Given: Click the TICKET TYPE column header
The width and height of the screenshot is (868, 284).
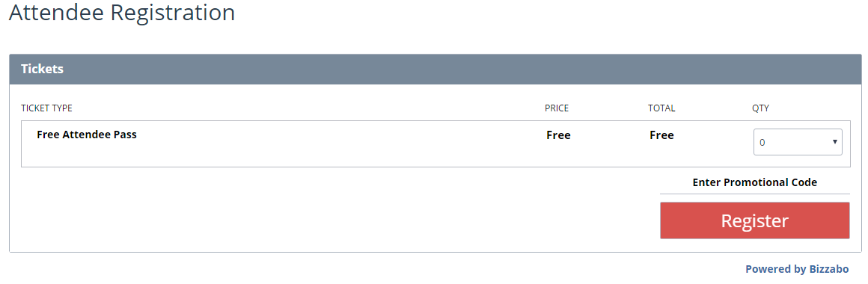Looking at the screenshot, I should 46,108.
